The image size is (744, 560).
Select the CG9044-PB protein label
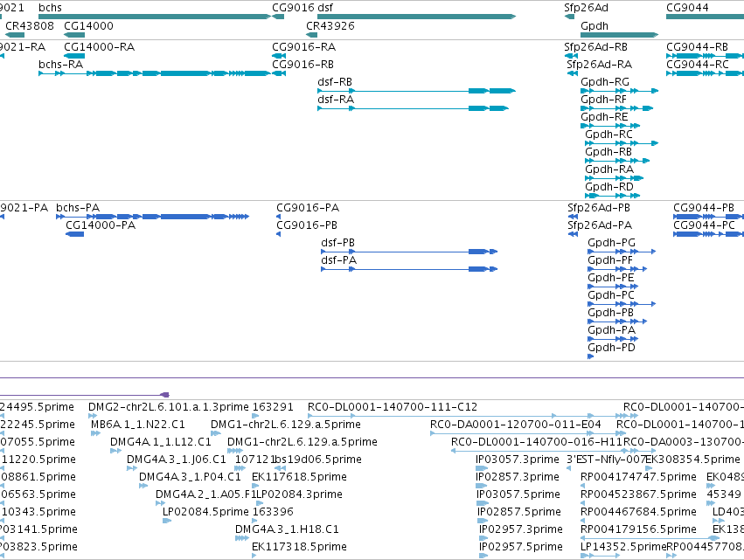704,208
